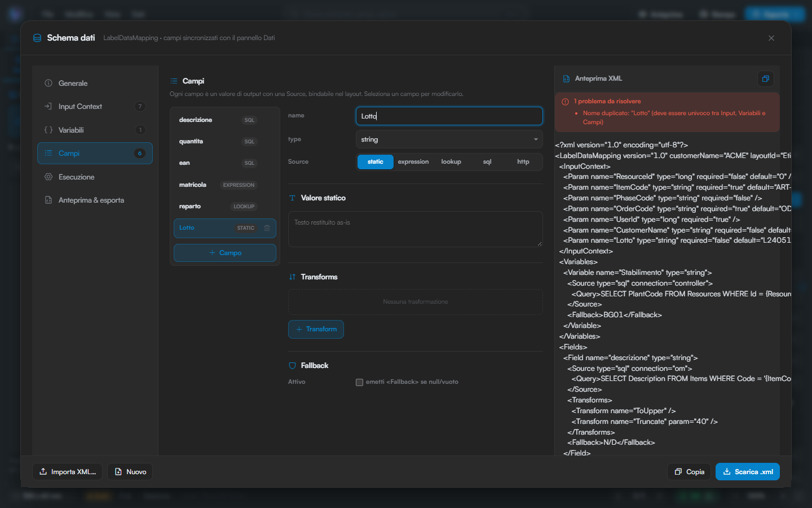This screenshot has width=812, height=508.
Task: Add a new Campo
Action: point(224,253)
